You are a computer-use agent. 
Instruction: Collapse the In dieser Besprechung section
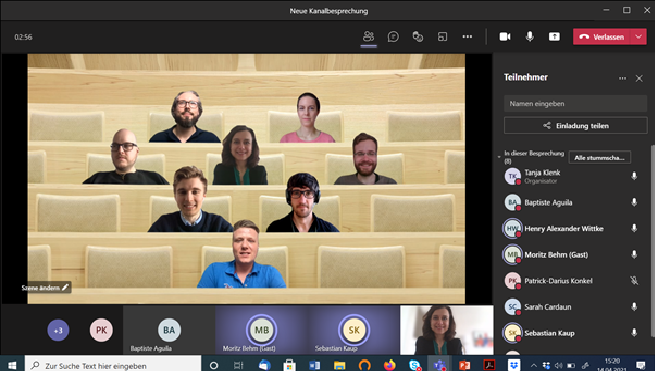499,157
